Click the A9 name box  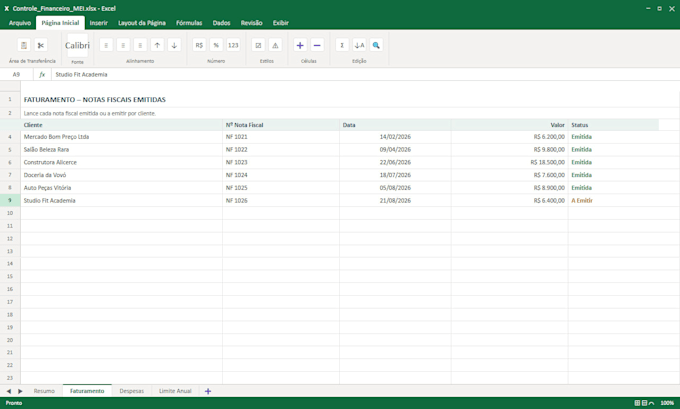coord(16,75)
